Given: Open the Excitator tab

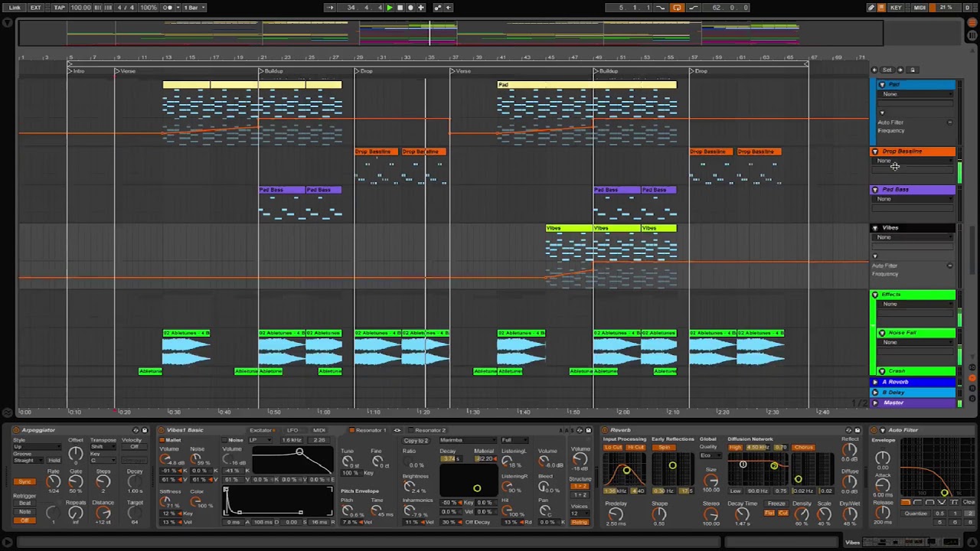Looking at the screenshot, I should 261,430.
